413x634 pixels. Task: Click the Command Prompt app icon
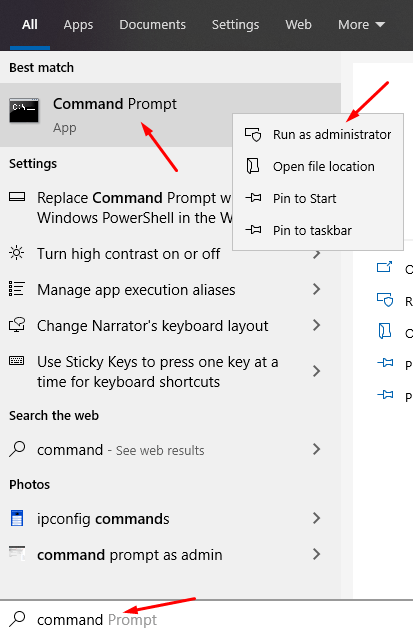coord(24,110)
